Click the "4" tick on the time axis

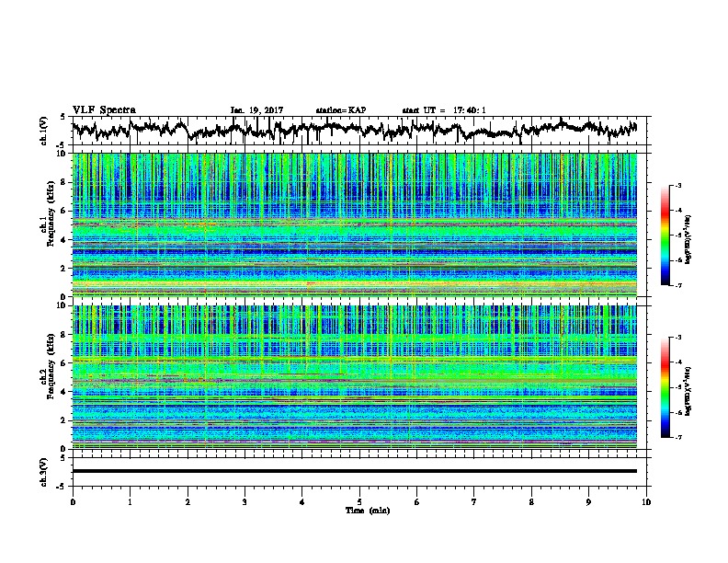pos(302,502)
